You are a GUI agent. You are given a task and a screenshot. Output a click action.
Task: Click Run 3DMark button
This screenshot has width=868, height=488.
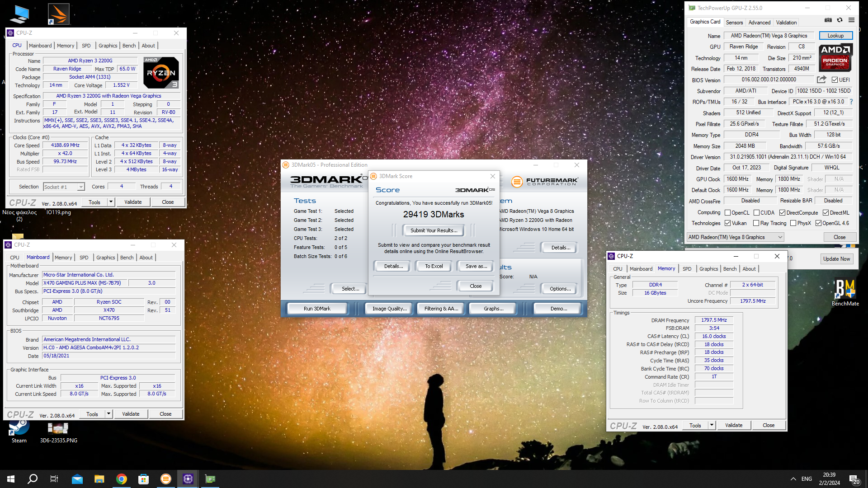317,309
